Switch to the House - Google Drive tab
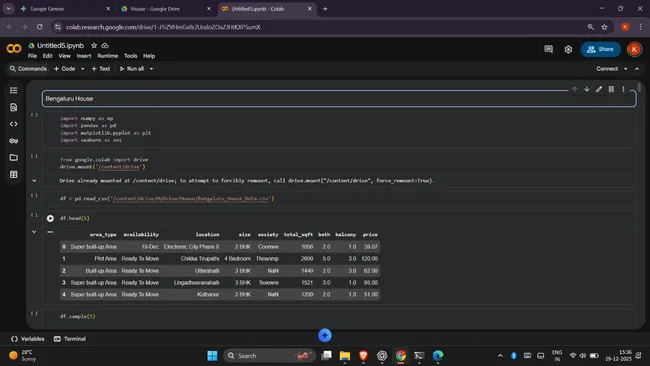Viewport: 650px width, 366px height. 166,9
